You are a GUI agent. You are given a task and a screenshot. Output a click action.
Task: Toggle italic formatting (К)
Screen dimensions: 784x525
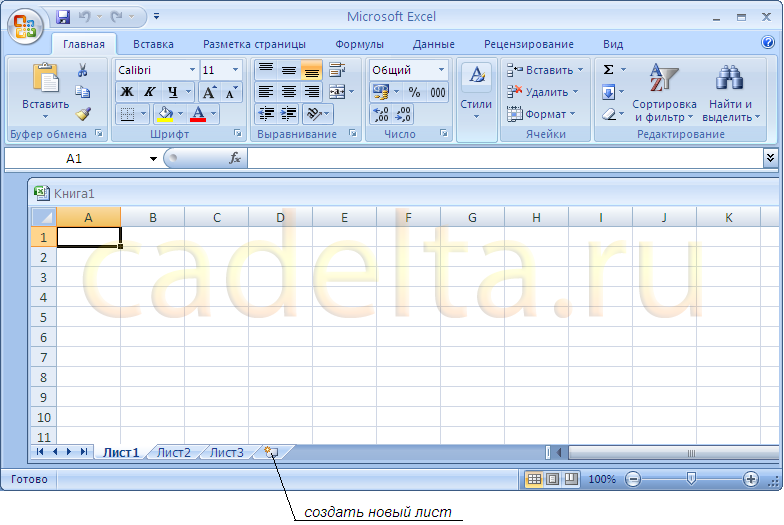(x=149, y=92)
